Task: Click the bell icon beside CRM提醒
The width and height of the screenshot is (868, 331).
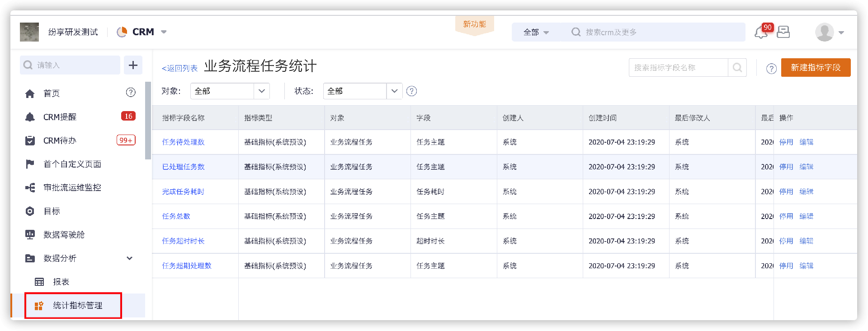Action: point(30,117)
